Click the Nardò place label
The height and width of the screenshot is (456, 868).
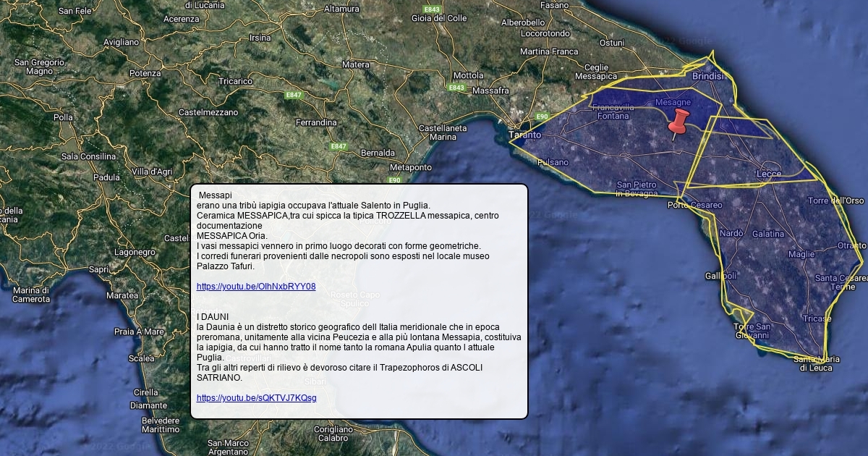[731, 233]
